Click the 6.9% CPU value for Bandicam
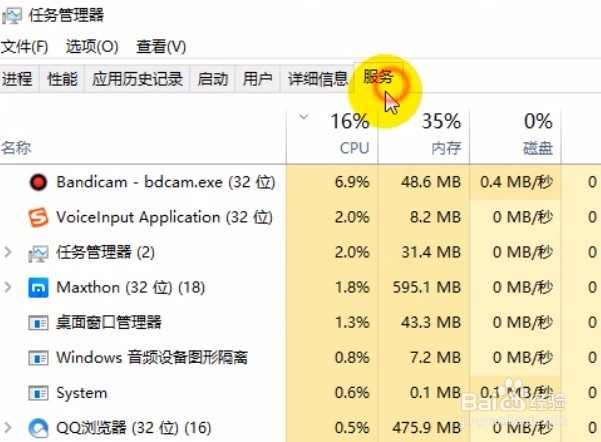 pyautogui.click(x=352, y=182)
